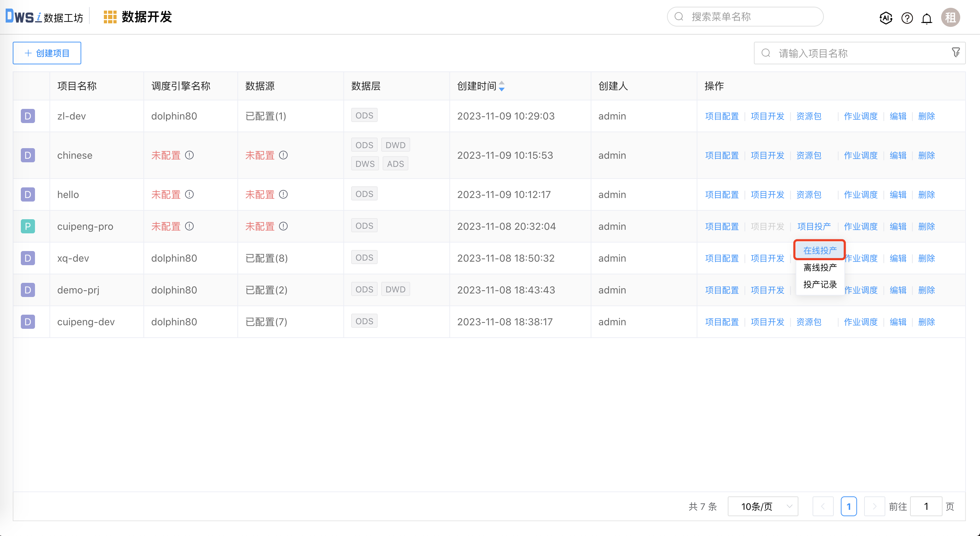Image resolution: width=980 pixels, height=536 pixels.
Task: Focus the 请输入项目名称 search field
Action: tap(856, 53)
